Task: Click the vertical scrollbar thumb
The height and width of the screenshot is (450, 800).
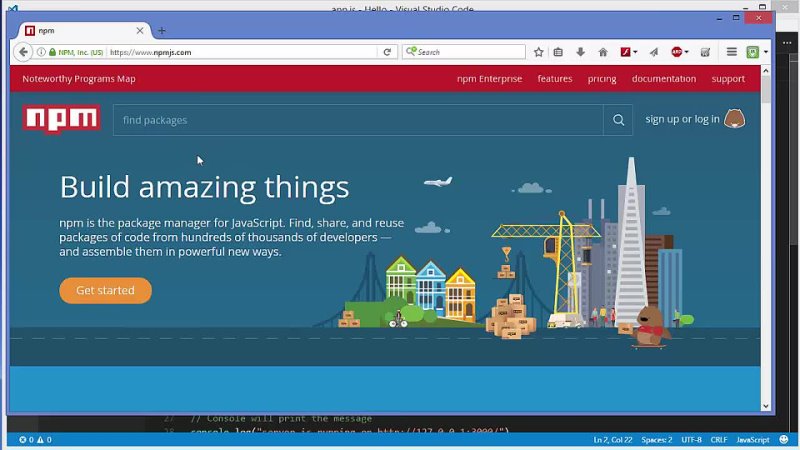Action: (x=765, y=90)
